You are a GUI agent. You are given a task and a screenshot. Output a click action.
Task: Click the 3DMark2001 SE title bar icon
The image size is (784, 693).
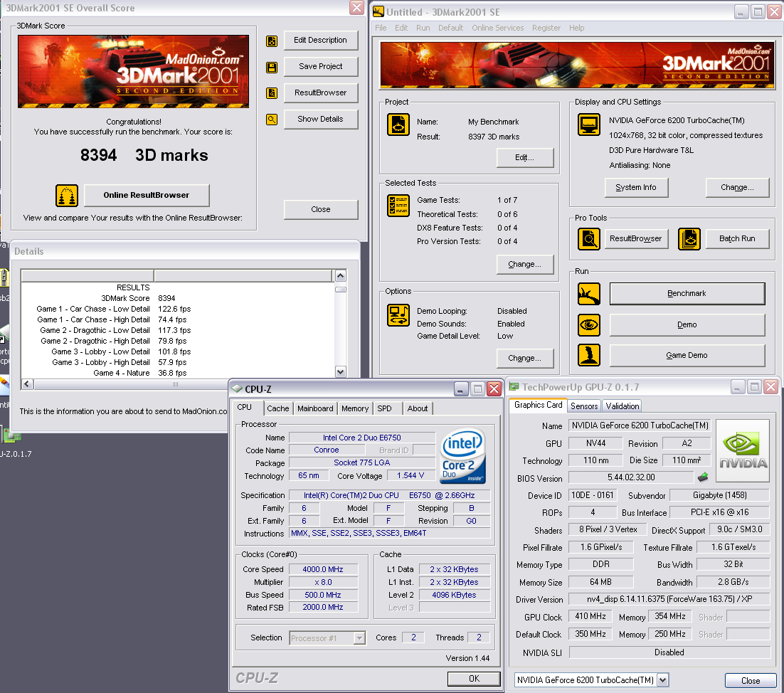[378, 12]
